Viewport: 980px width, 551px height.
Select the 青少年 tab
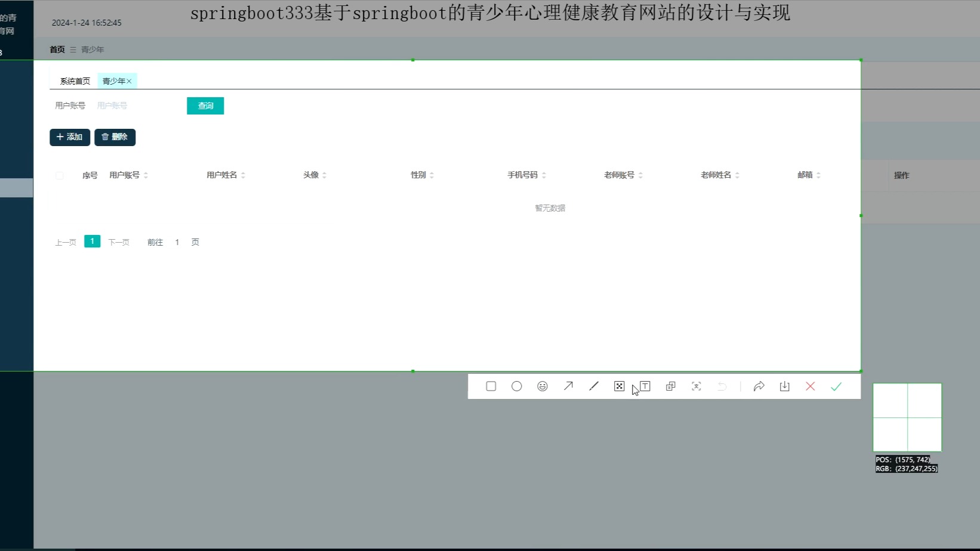coord(114,81)
